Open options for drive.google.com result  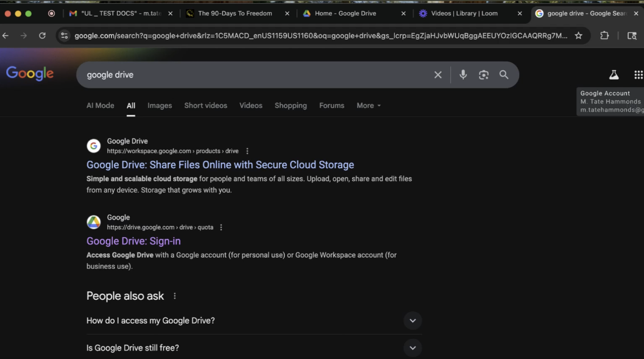click(221, 227)
